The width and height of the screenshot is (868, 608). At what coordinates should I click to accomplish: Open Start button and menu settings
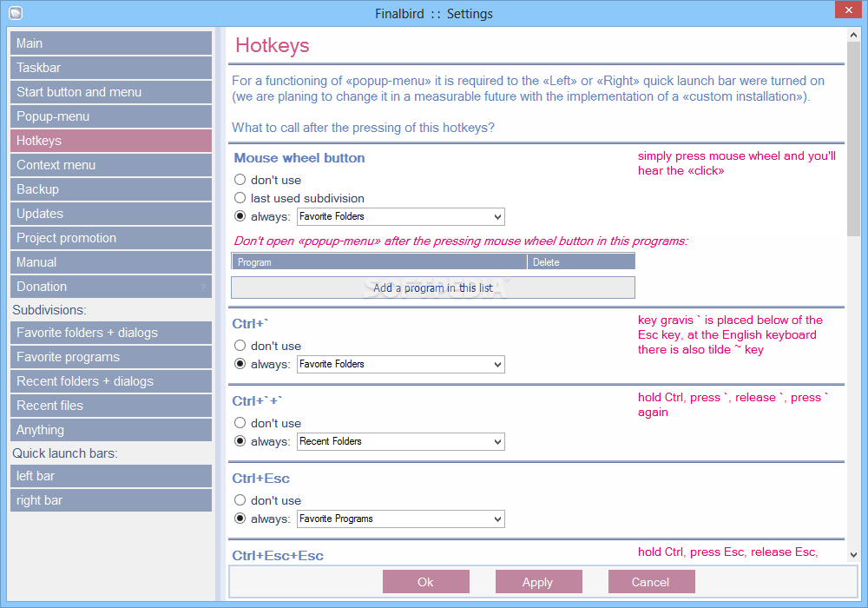tap(111, 92)
